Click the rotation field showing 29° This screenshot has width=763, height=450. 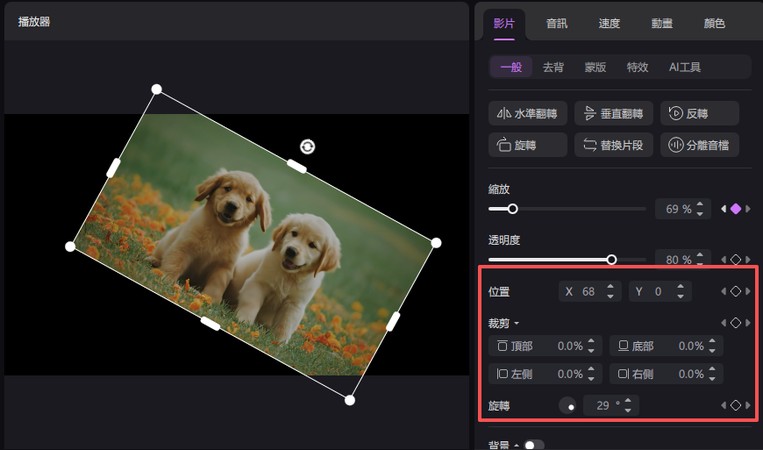pos(611,405)
